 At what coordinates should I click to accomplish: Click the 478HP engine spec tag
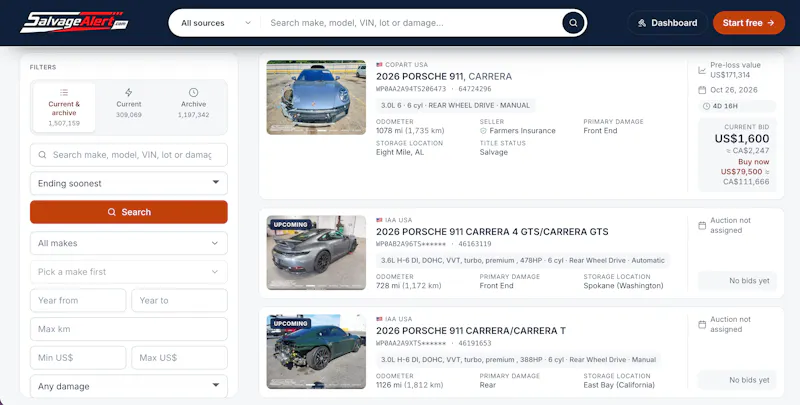pos(523,260)
